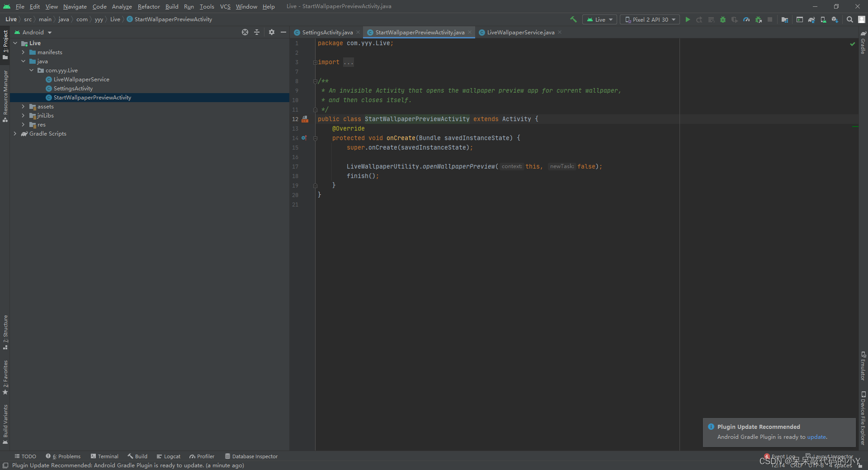Screen dimensions: 868x470
Task: Open the AVD Manager icon
Action: 823,19
